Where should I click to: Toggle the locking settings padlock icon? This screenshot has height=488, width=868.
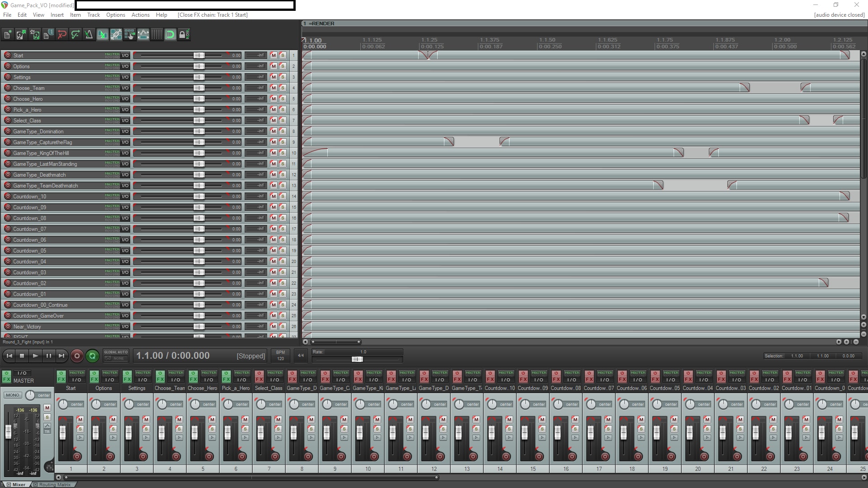pyautogui.click(x=184, y=34)
